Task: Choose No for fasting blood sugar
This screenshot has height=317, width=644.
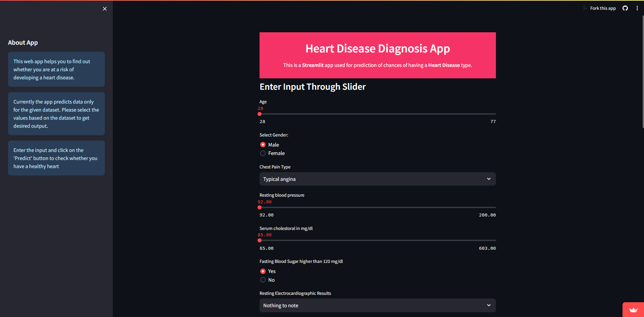Action: tap(263, 280)
